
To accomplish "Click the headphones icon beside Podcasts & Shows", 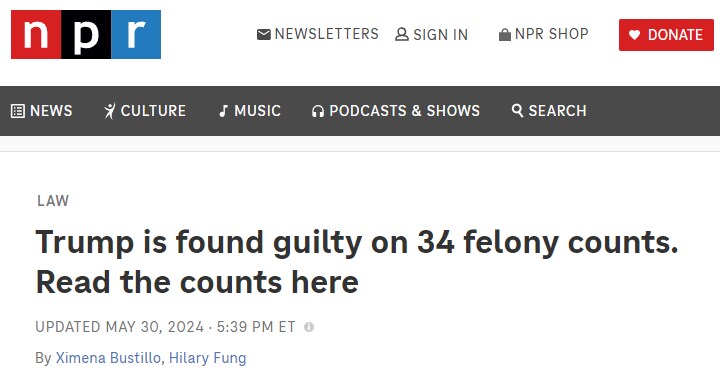I will pyautogui.click(x=318, y=111).
